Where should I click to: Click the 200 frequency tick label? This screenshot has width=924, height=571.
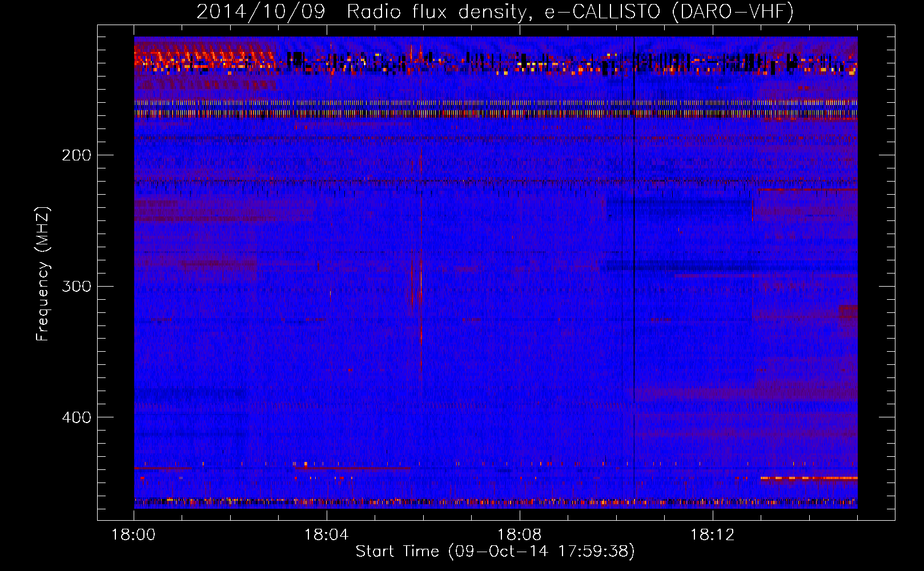(77, 155)
